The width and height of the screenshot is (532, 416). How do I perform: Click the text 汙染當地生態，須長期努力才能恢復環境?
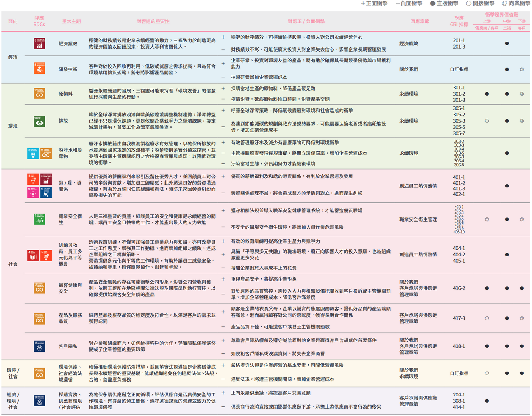coord(273,164)
